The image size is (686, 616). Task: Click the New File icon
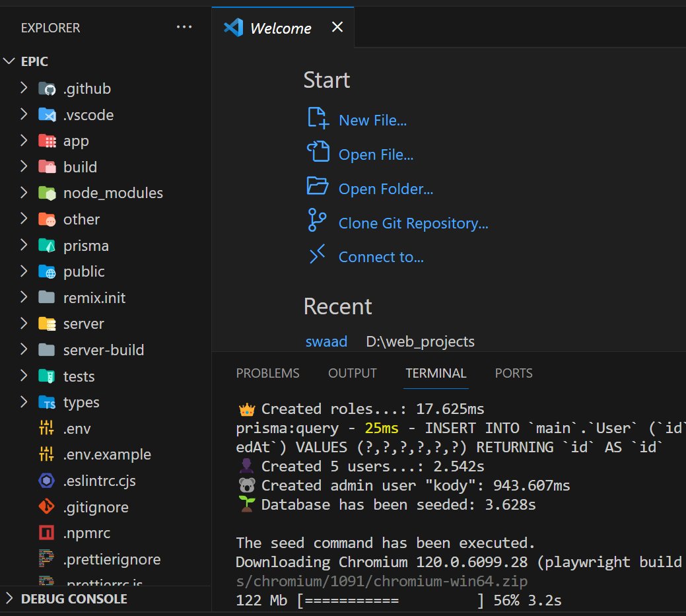(318, 118)
